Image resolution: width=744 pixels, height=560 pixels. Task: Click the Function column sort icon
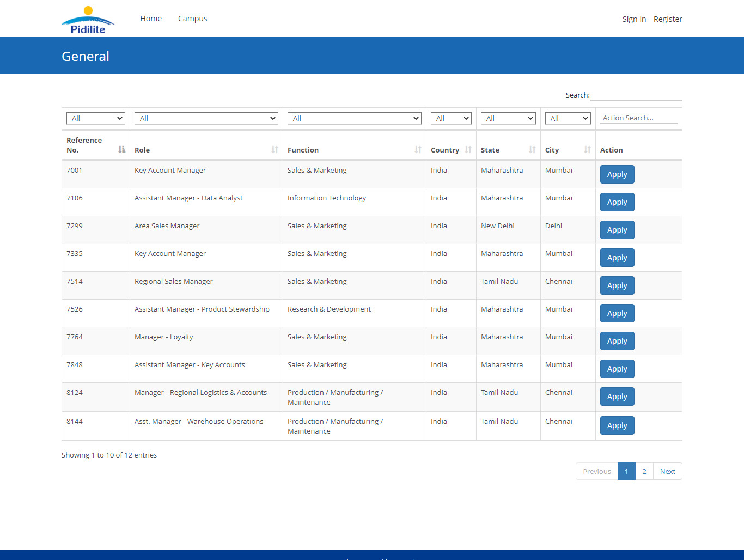click(x=418, y=149)
